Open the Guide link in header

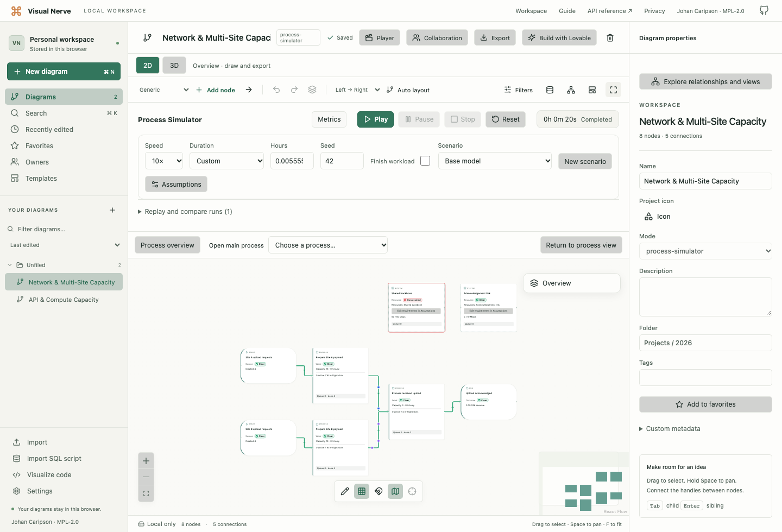567,11
